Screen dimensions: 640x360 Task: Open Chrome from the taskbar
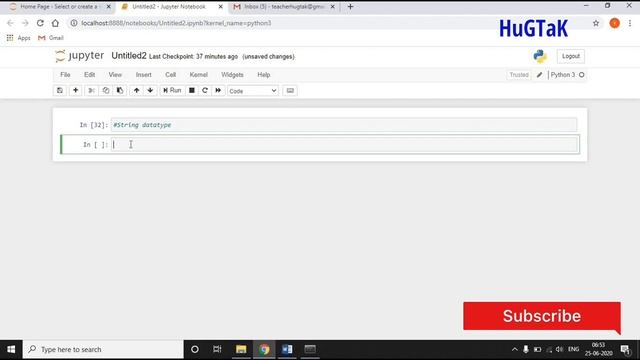coord(264,349)
